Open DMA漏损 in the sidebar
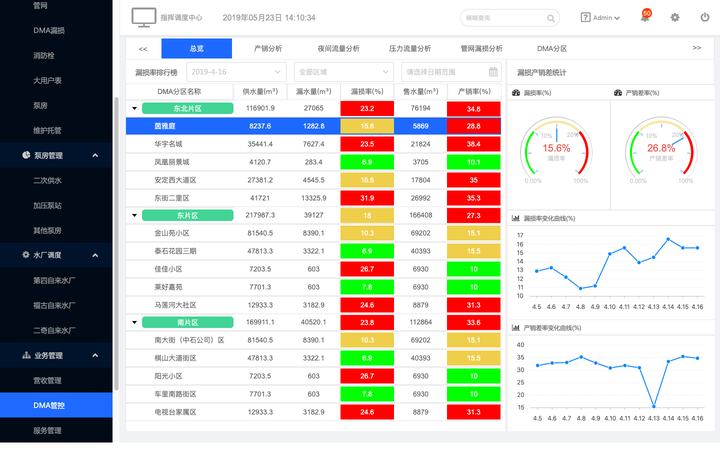Image resolution: width=720 pixels, height=450 pixels. coord(49,30)
